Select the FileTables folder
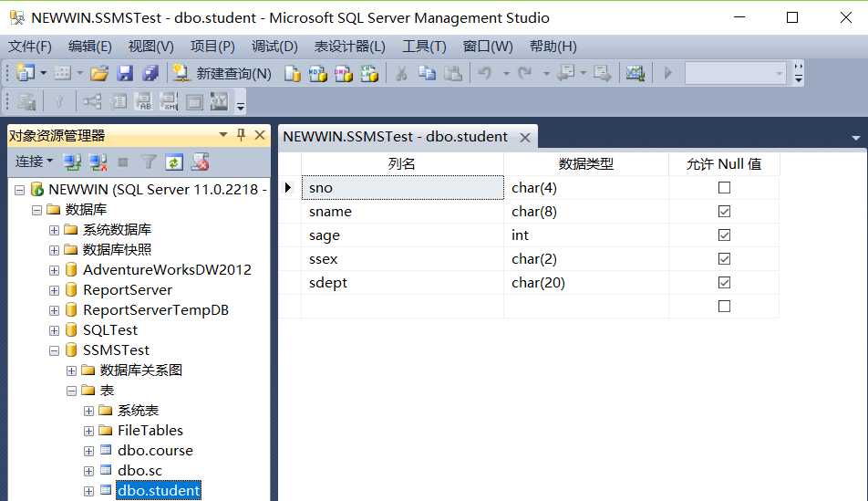The height and width of the screenshot is (501, 868). pyautogui.click(x=150, y=431)
